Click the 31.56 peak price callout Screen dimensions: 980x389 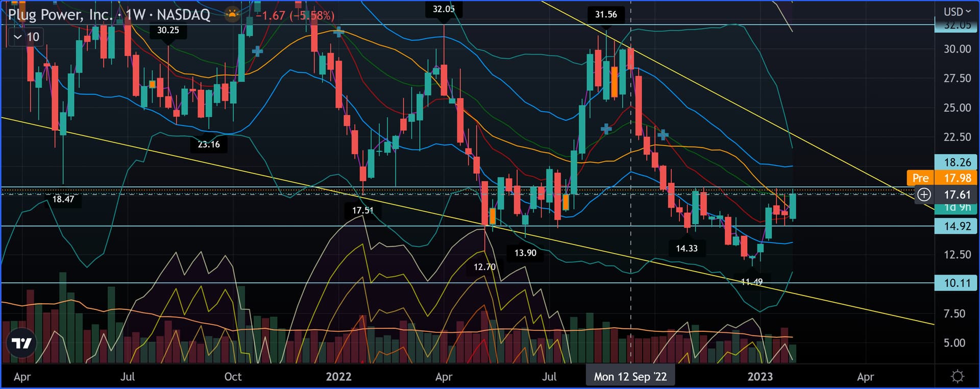(605, 14)
